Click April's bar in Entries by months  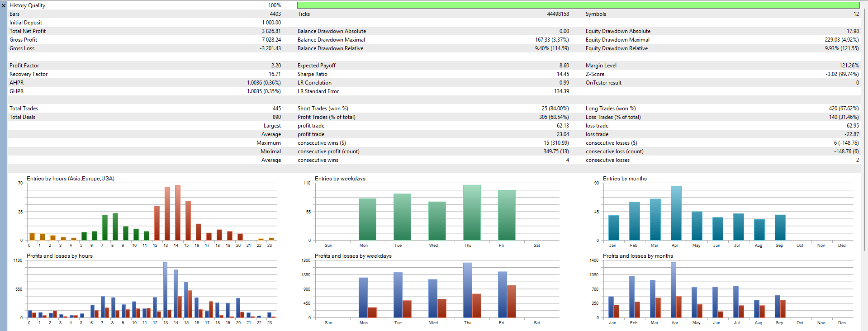(676, 213)
